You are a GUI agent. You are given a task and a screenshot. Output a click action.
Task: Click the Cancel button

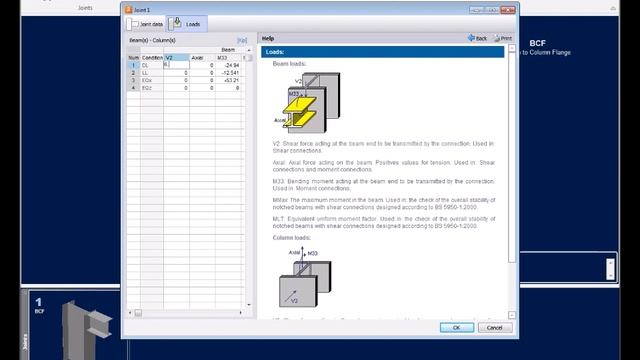point(495,328)
